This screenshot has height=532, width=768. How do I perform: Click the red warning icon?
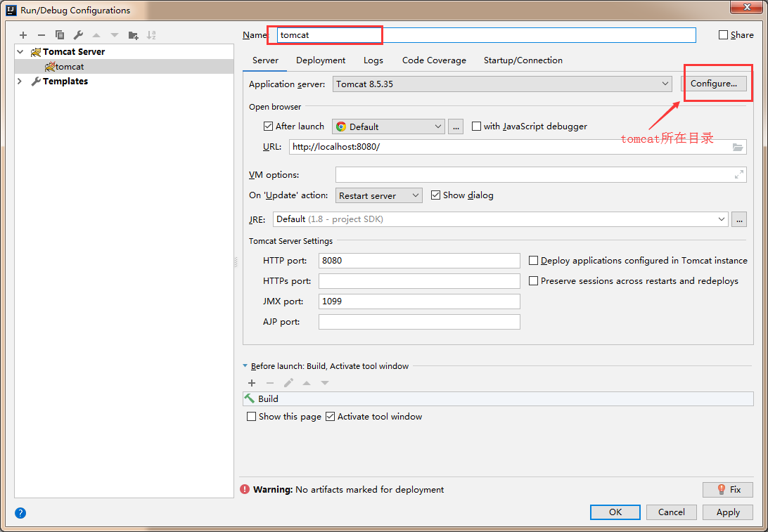tap(245, 489)
